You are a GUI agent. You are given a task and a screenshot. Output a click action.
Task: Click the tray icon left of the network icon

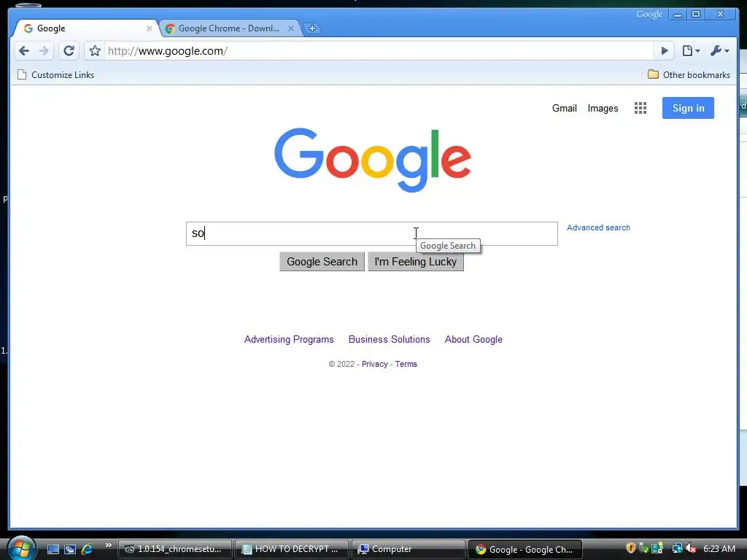[657, 548]
